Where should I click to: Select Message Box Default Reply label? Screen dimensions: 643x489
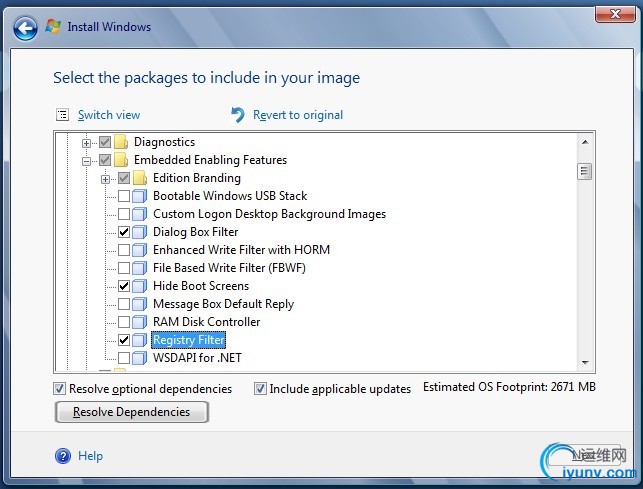223,304
